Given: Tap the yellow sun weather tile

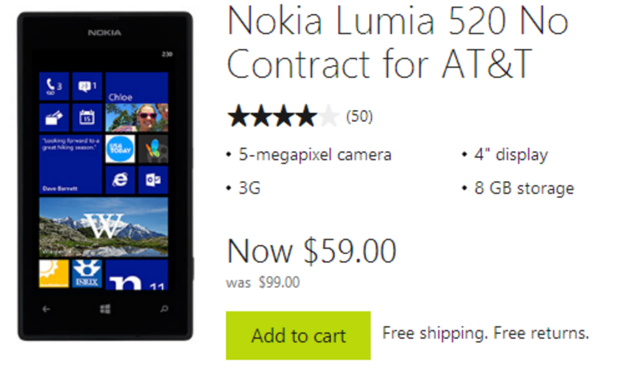Looking at the screenshot, I should 54,274.
